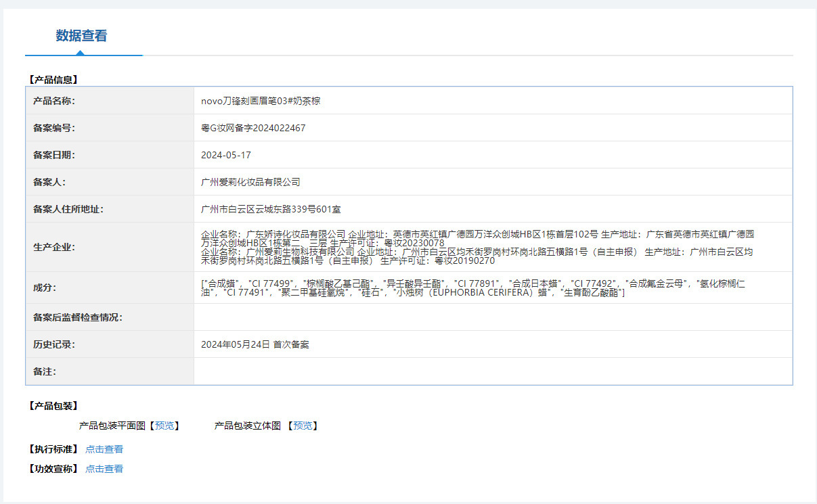The image size is (817, 504).
Task: Click the 【功效宣称】 label
Action: click(x=53, y=469)
